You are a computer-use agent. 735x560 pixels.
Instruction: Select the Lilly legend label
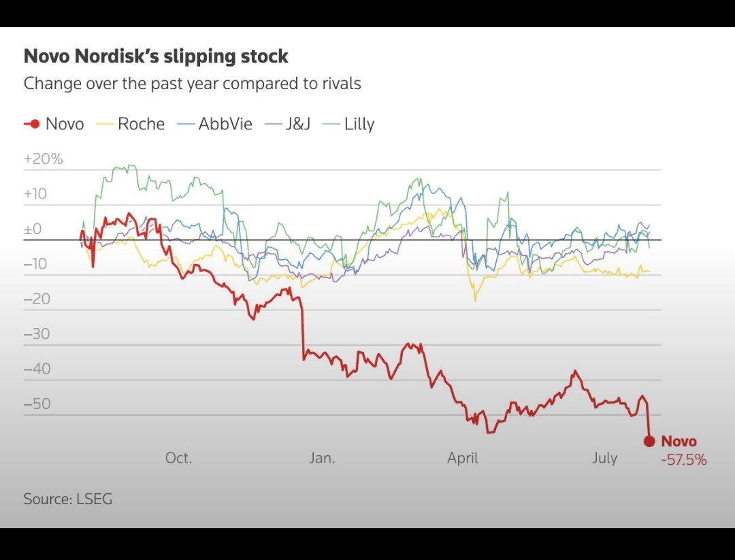(x=359, y=124)
